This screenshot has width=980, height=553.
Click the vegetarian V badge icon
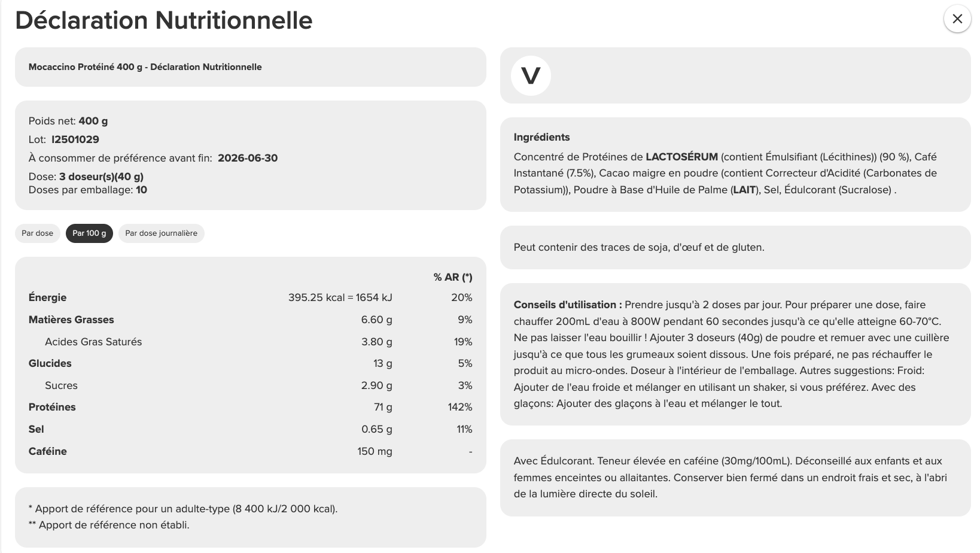tap(531, 76)
